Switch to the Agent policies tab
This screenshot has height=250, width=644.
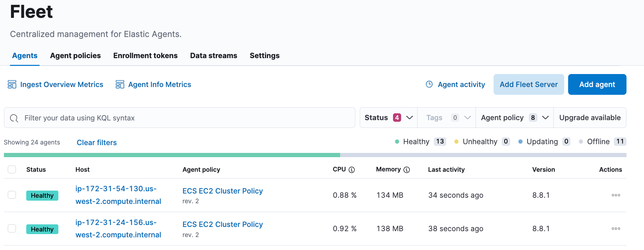(75, 56)
